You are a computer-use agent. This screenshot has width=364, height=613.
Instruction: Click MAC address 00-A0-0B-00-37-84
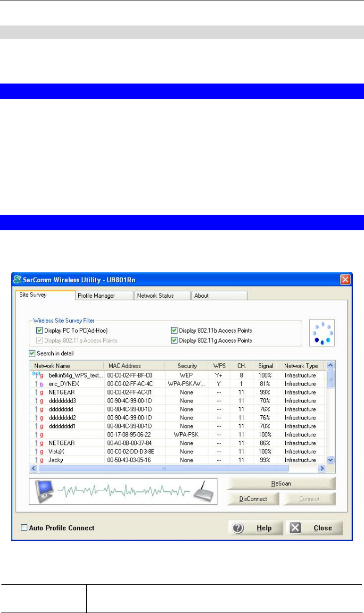[x=130, y=443]
